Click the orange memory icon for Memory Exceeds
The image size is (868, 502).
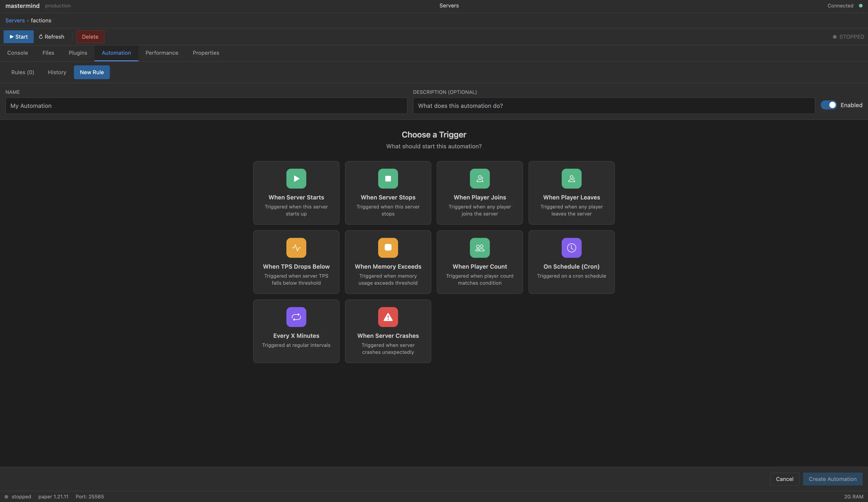click(x=388, y=248)
